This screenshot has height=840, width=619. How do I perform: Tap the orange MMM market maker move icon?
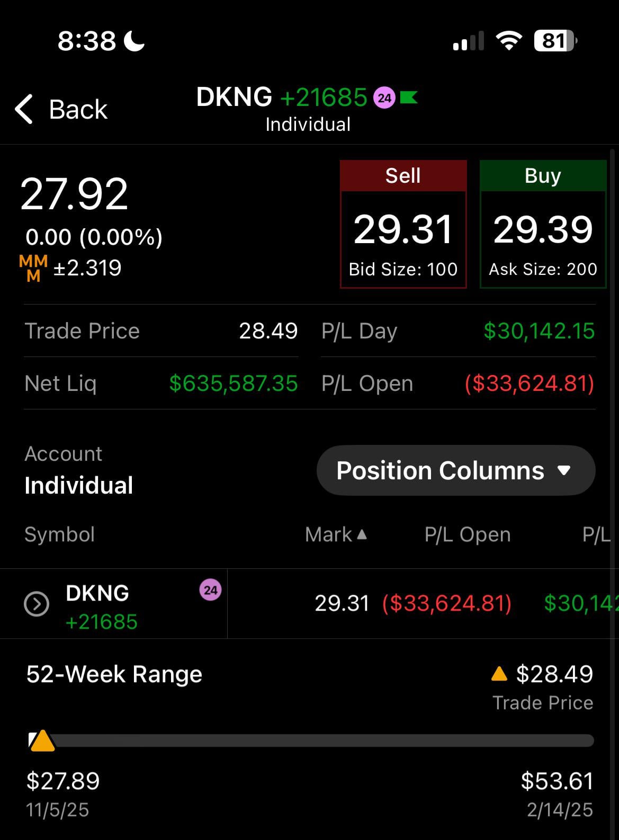[x=33, y=268]
